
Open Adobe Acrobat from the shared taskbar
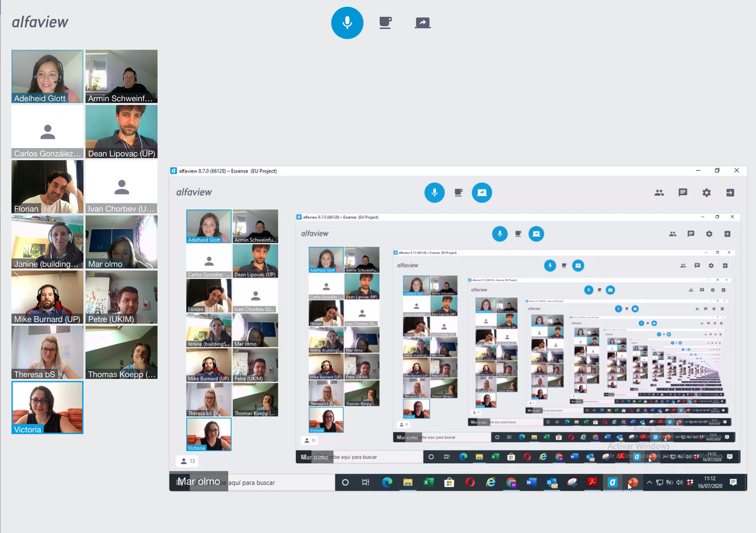pyautogui.click(x=592, y=483)
